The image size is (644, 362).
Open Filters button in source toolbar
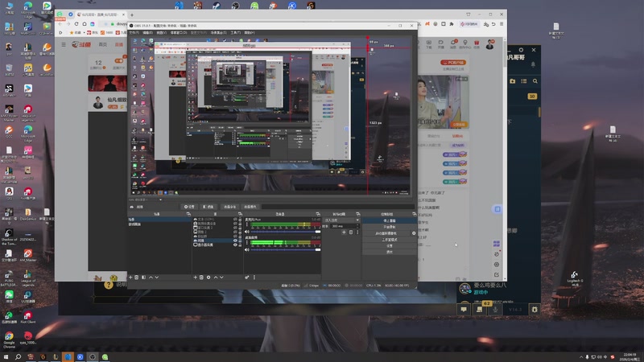pyautogui.click(x=208, y=207)
